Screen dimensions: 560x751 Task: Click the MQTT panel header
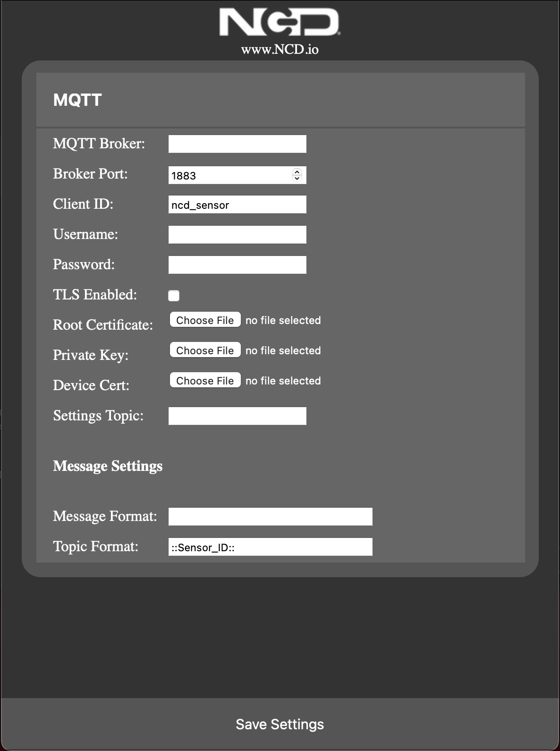77,100
